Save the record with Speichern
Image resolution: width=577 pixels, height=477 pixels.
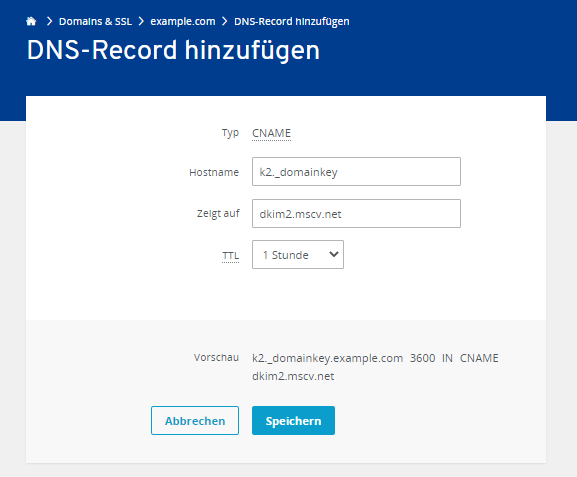tap(293, 420)
